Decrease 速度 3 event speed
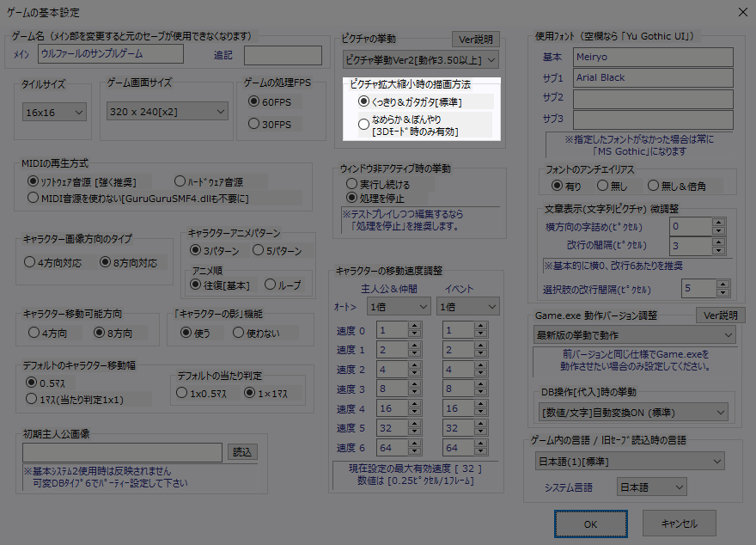 coord(480,393)
